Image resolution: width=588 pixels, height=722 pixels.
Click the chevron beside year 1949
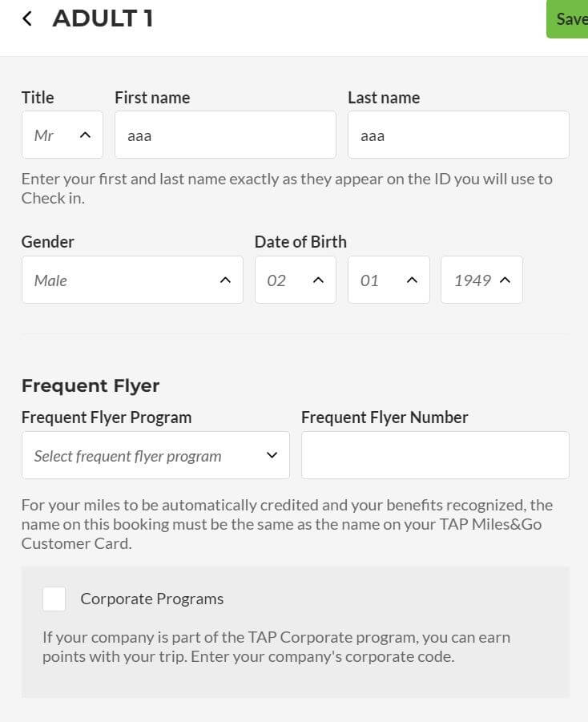505,280
